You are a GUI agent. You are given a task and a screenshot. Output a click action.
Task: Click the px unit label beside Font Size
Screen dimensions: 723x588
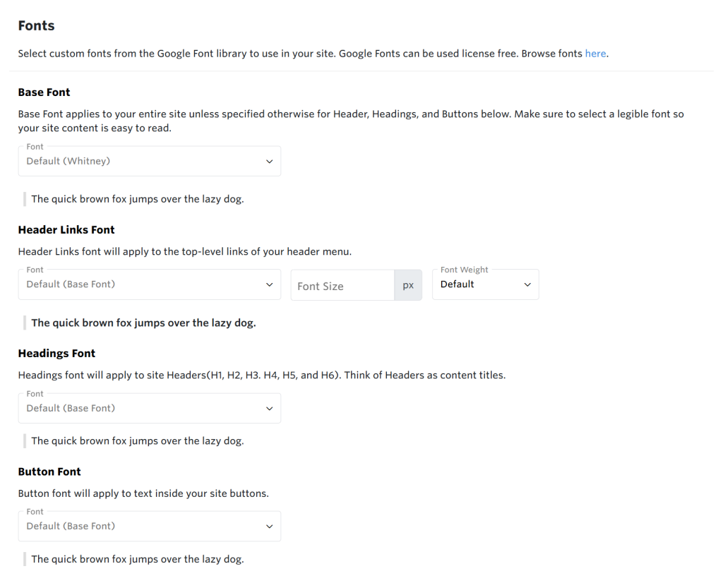point(408,286)
